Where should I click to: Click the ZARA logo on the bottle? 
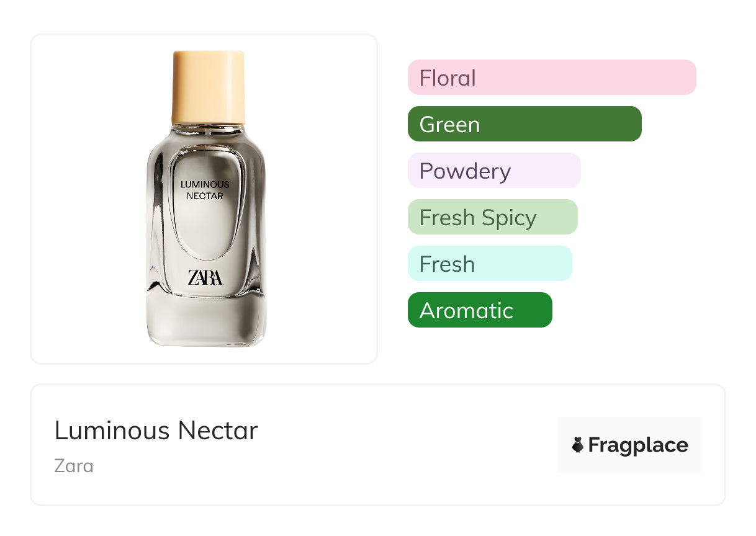[x=205, y=277]
